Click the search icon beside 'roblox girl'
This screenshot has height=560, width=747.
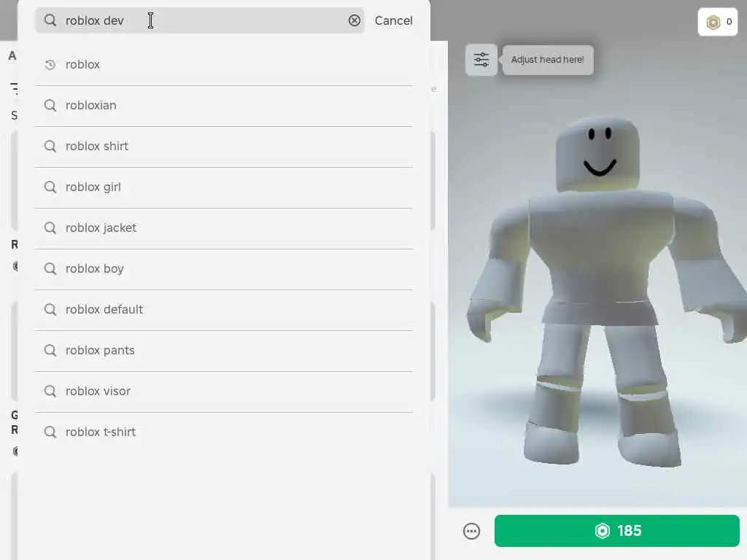(50, 187)
